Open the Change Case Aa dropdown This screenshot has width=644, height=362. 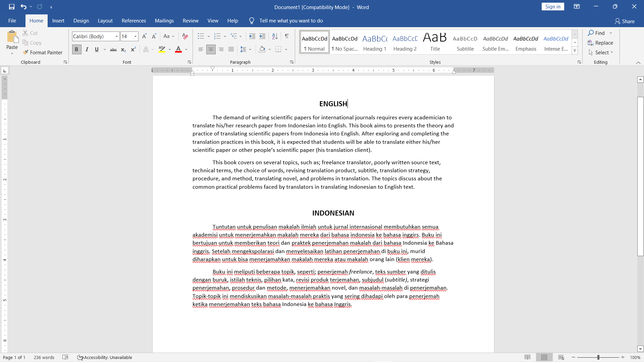[x=169, y=36]
